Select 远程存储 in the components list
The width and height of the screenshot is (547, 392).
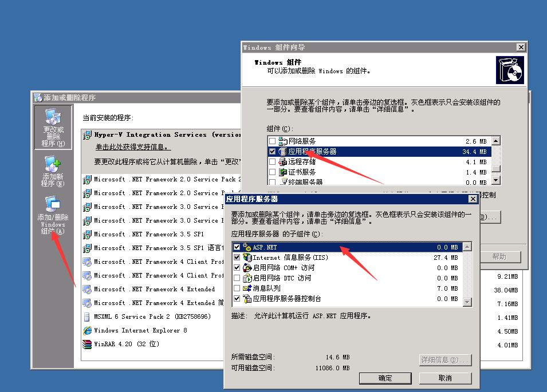302,162
